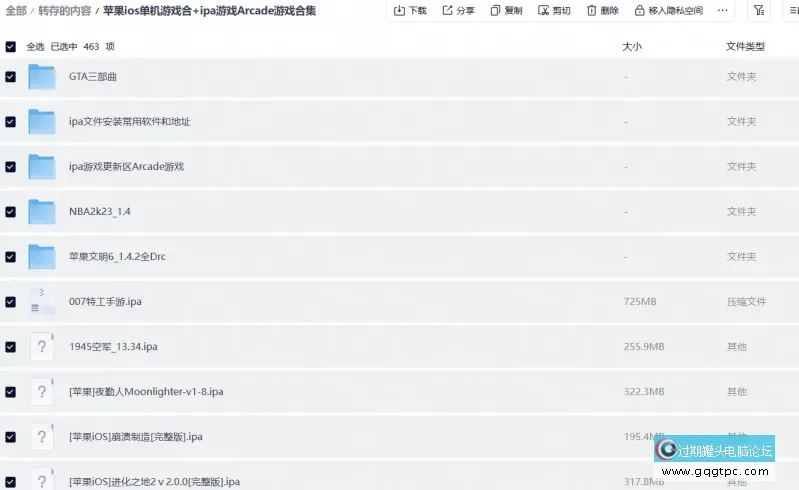Uncheck the 苹果文明6_1.4.2全Dlc checkbox

(x=10, y=256)
